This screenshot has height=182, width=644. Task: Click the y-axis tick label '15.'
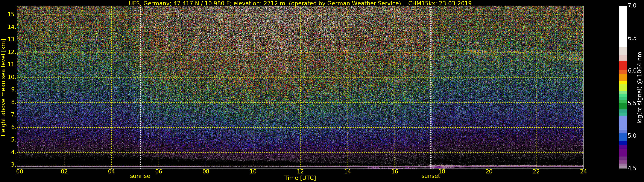click(x=12, y=15)
